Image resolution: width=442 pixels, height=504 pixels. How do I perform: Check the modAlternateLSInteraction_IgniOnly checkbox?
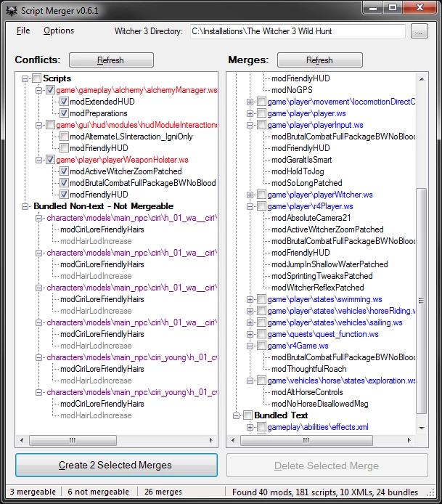tap(64, 137)
